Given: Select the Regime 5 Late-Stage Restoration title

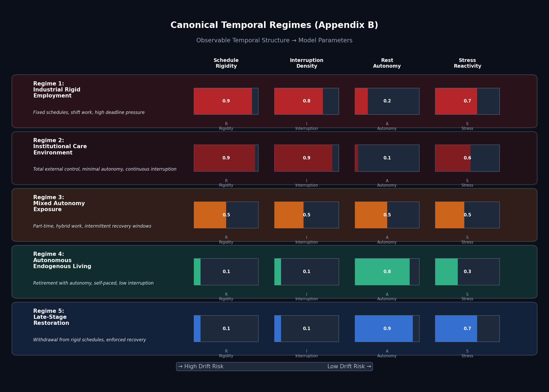Looking at the screenshot, I should coord(51,317).
